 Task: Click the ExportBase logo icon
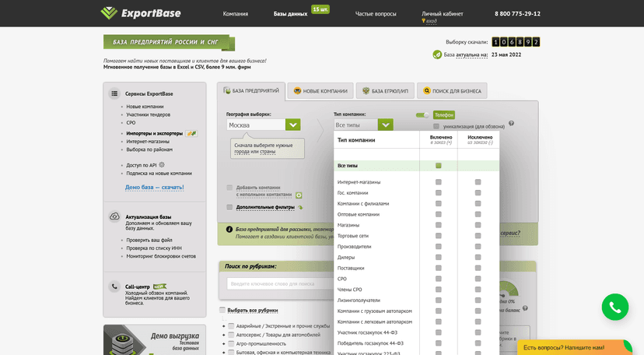pos(109,13)
